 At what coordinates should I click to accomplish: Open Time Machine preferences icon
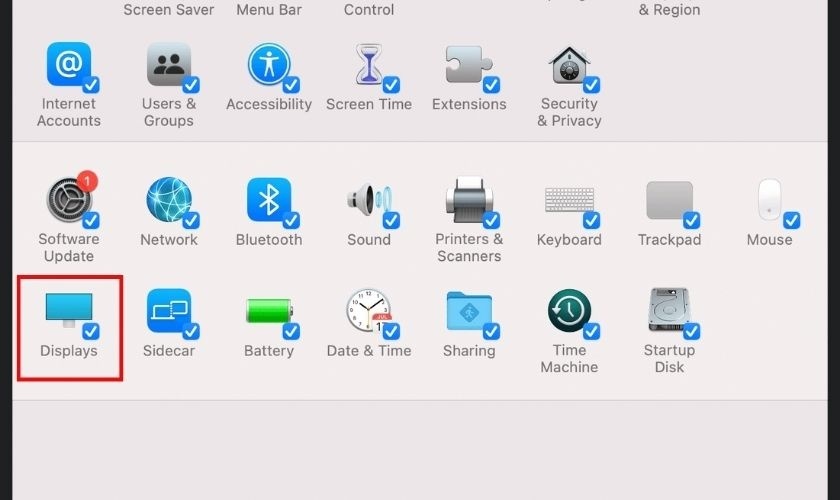coord(569,311)
